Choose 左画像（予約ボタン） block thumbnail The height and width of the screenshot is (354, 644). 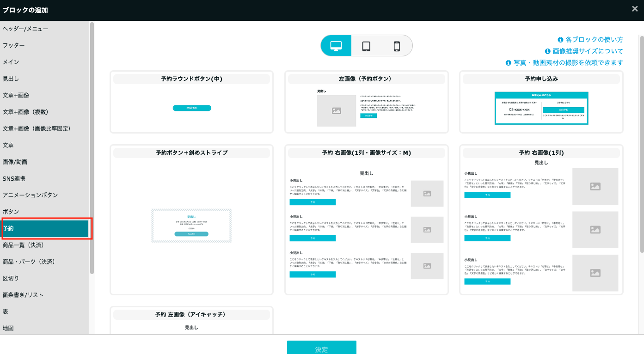tap(367, 102)
